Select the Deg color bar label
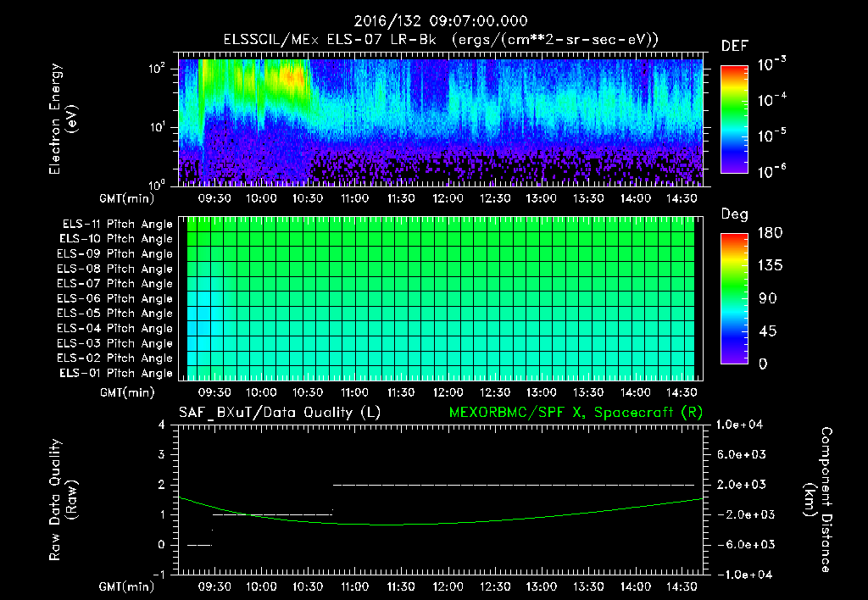Screen dimensions: 868x600 point(735,214)
